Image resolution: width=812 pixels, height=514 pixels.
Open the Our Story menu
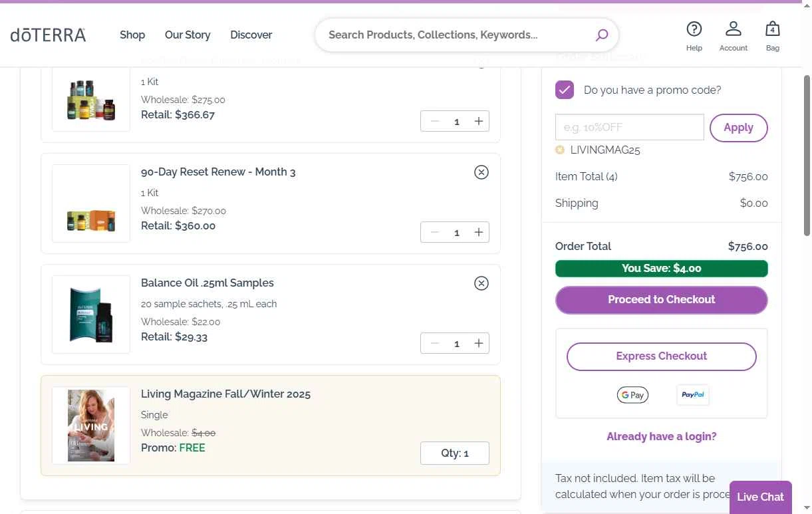tap(188, 35)
